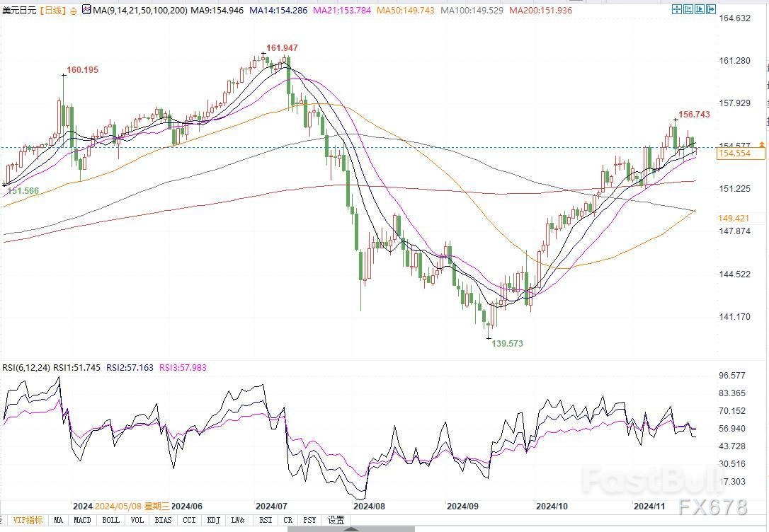Click the MA21:153.784 value
The width and height of the screenshot is (769, 532).
pyautogui.click(x=342, y=11)
